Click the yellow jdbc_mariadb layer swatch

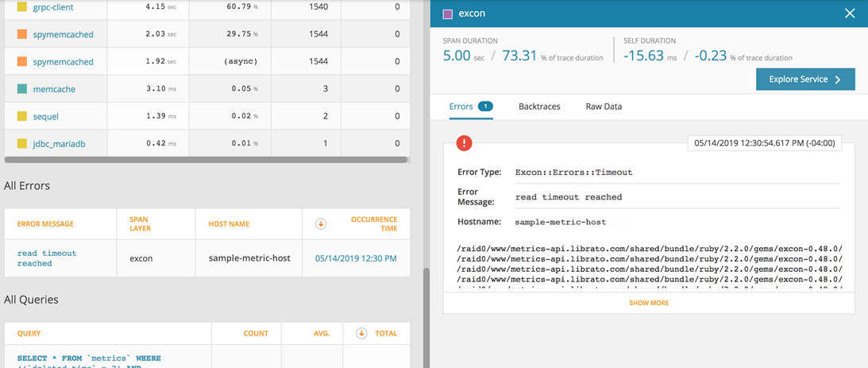pos(21,144)
